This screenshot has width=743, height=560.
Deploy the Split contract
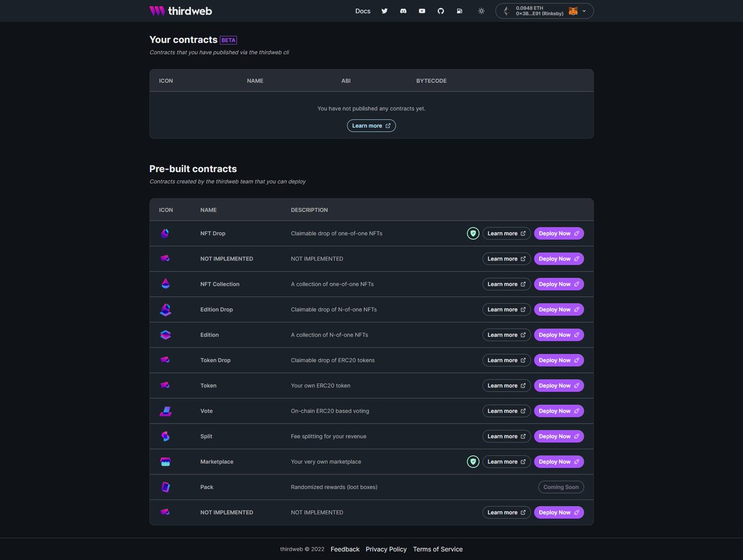point(559,436)
